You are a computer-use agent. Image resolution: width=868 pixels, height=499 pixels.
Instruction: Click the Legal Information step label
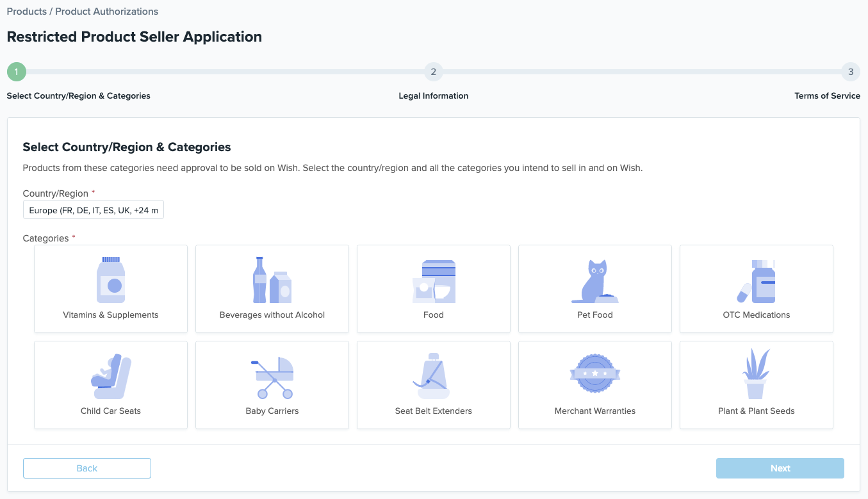[434, 96]
